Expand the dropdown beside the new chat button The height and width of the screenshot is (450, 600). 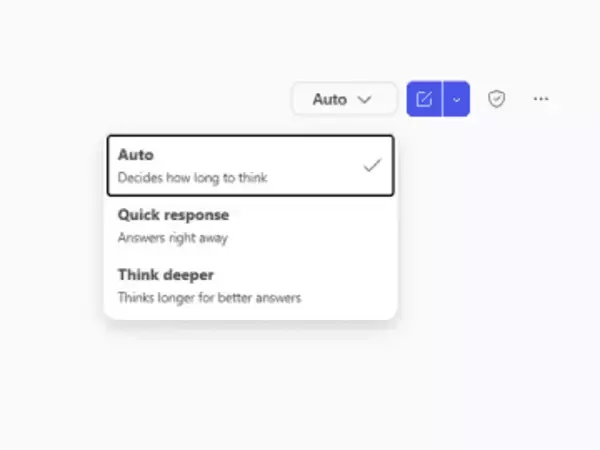(x=456, y=99)
